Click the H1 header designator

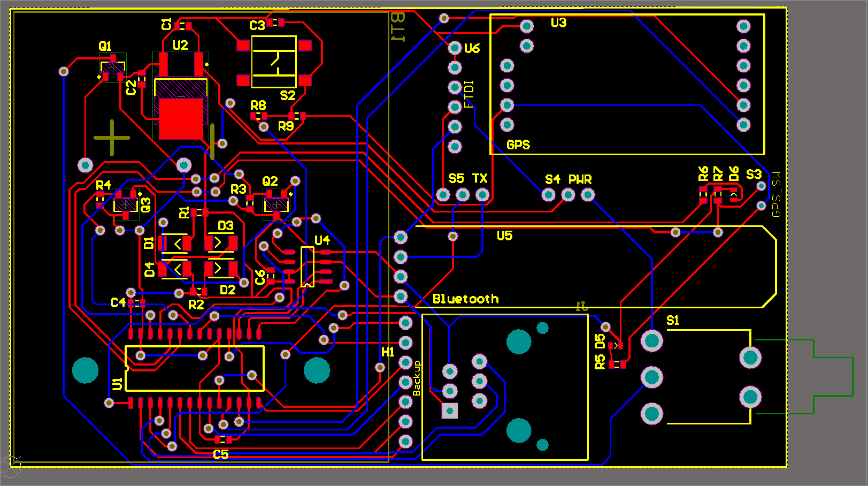click(388, 352)
